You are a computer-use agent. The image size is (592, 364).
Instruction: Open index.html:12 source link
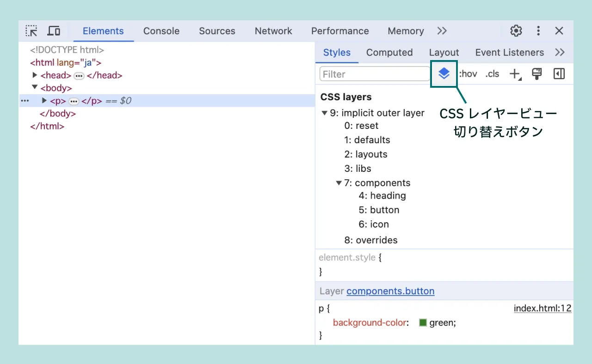(543, 308)
